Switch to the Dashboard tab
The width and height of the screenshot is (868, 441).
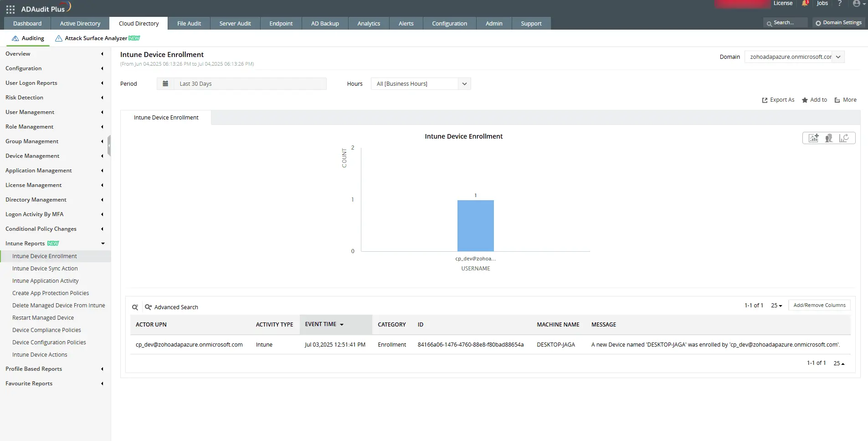tap(27, 23)
